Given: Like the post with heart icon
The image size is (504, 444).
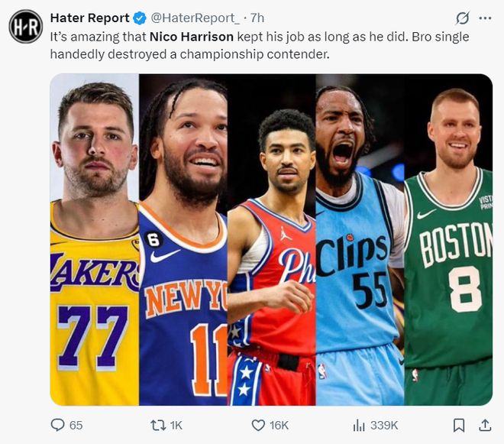Looking at the screenshot, I should 258,425.
